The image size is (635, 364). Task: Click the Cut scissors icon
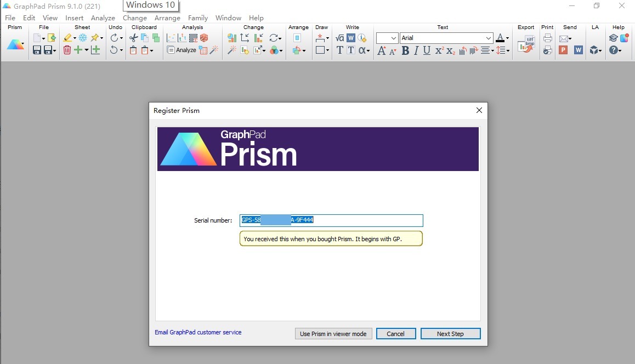coord(134,38)
